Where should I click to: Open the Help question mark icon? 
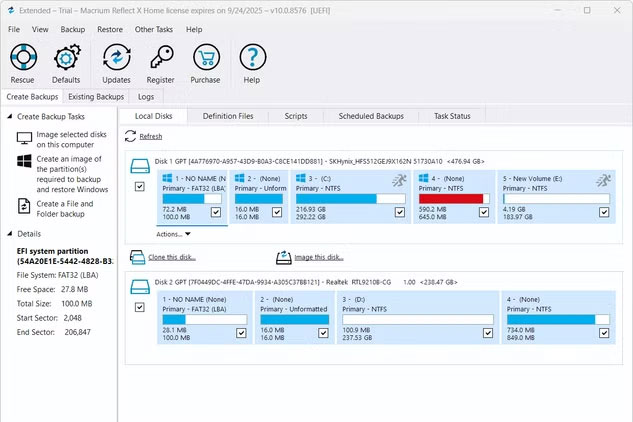251,58
